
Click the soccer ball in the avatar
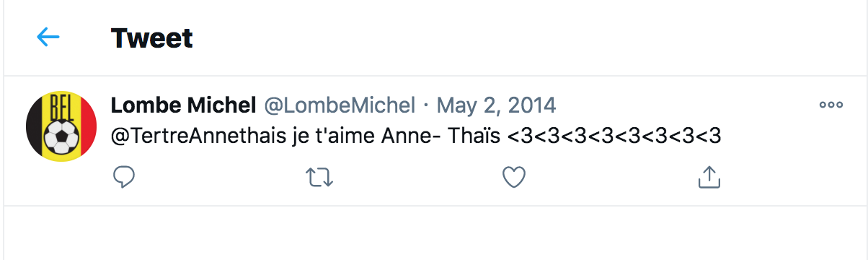point(61,137)
